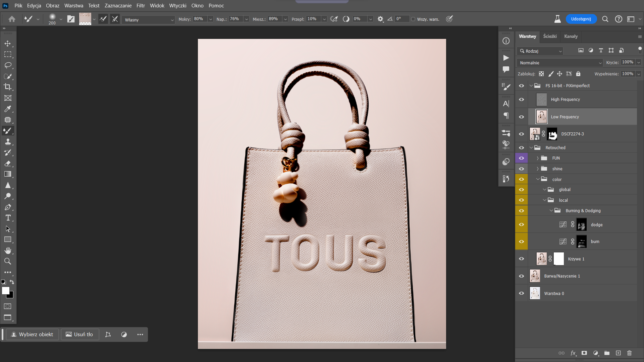Screen dimensions: 644x362
Task: Select the Eyedropper tool
Action: coord(8,109)
